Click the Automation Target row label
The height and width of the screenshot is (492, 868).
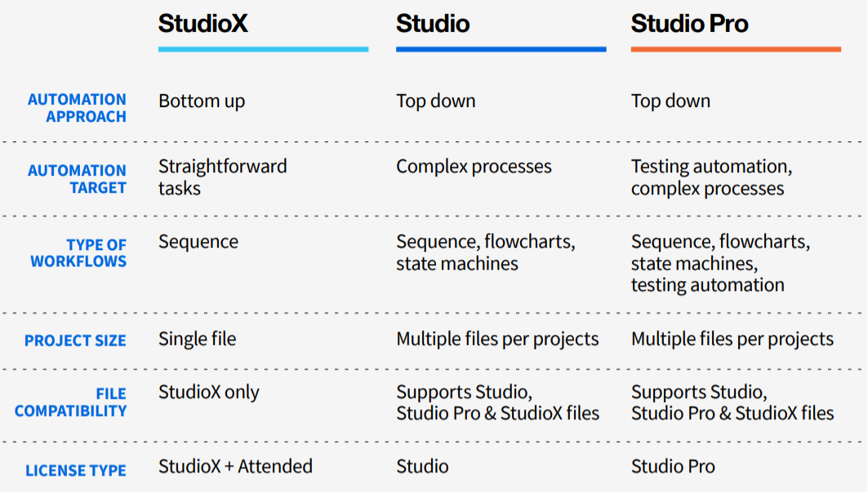pyautogui.click(x=78, y=179)
